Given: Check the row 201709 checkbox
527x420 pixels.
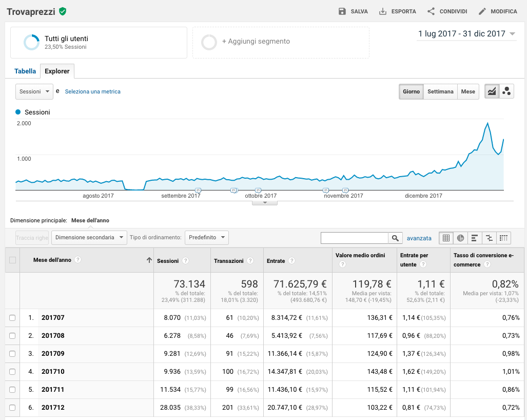Looking at the screenshot, I should 12,354.
